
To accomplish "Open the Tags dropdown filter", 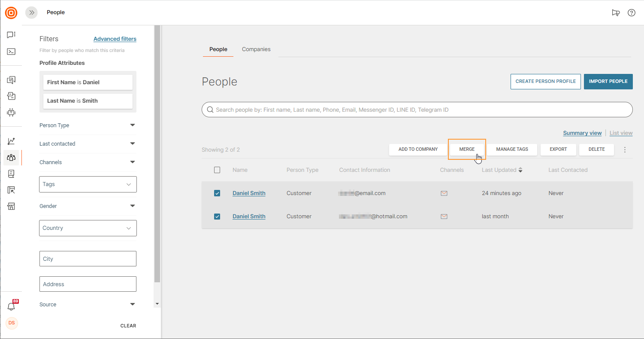I will pos(88,184).
